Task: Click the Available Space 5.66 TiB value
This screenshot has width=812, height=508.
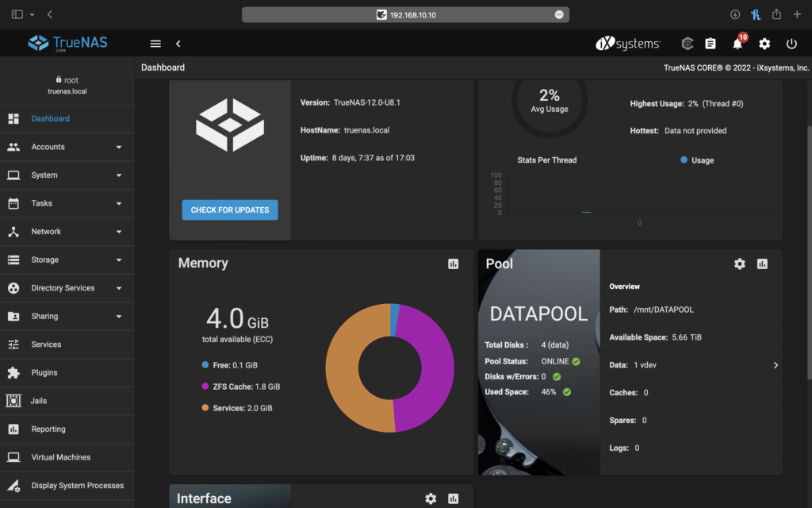Action: pos(687,337)
